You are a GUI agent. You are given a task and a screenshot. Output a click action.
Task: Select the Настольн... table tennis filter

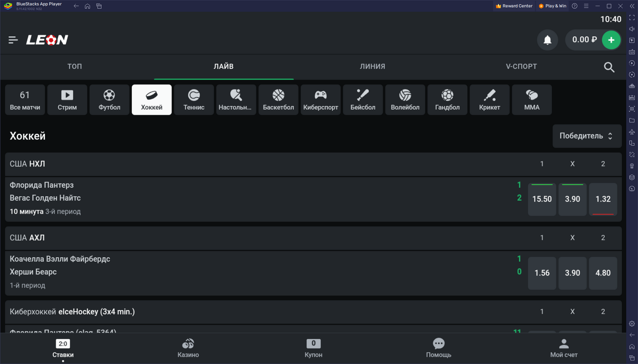point(236,100)
